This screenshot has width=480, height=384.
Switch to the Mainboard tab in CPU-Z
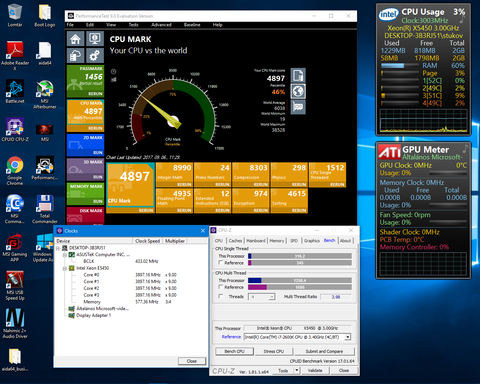click(256, 241)
